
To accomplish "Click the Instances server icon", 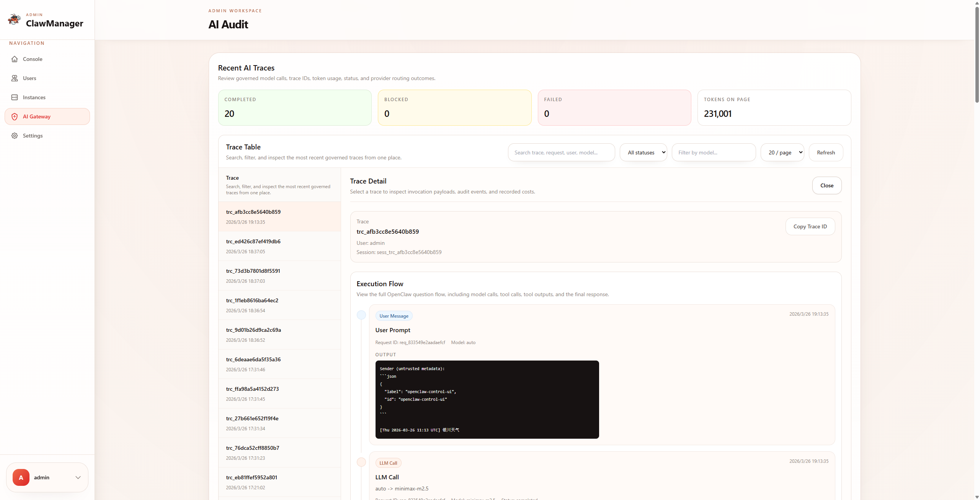I will click(x=15, y=97).
